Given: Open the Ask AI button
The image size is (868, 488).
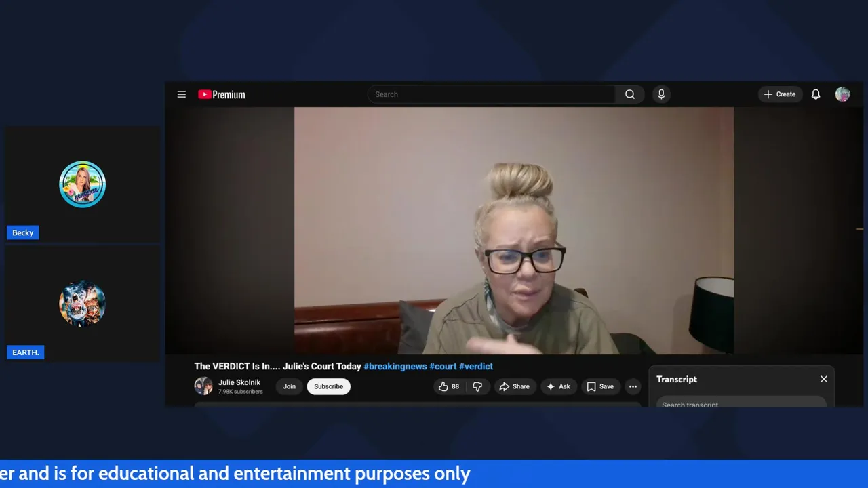Looking at the screenshot, I should click(558, 386).
